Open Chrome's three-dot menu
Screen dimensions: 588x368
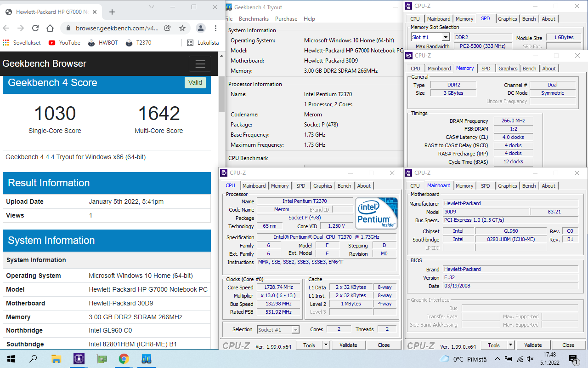(x=215, y=28)
